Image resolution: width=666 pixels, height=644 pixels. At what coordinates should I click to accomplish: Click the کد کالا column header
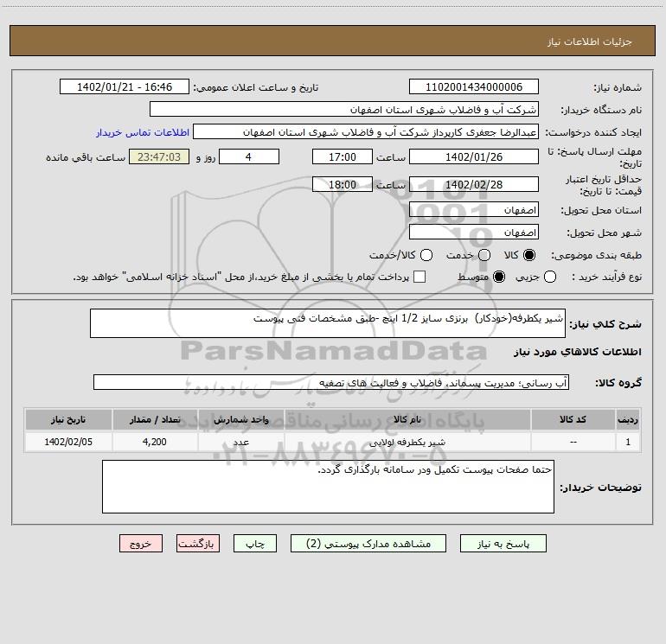tap(573, 419)
